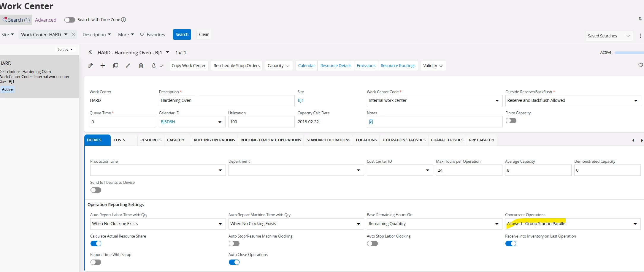Delete record with the trash icon
The width and height of the screenshot is (644, 272).
point(141,66)
